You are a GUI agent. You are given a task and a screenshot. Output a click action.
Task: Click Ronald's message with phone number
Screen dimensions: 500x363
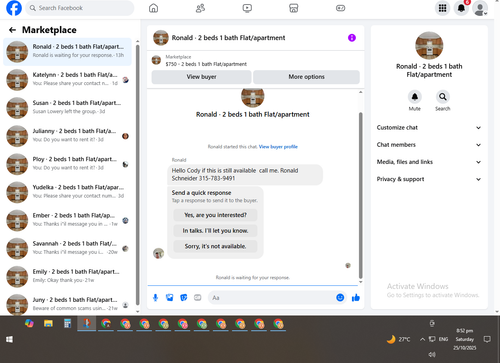coord(245,175)
